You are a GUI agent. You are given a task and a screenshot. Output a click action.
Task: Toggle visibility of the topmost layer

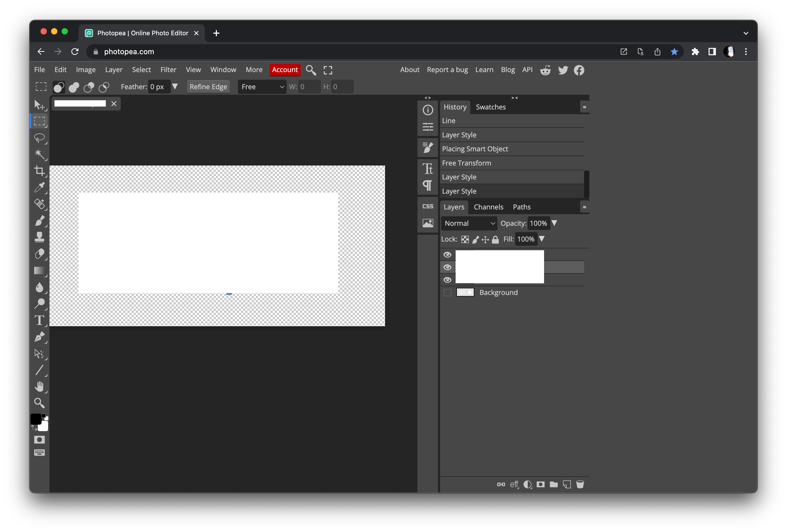click(x=447, y=255)
